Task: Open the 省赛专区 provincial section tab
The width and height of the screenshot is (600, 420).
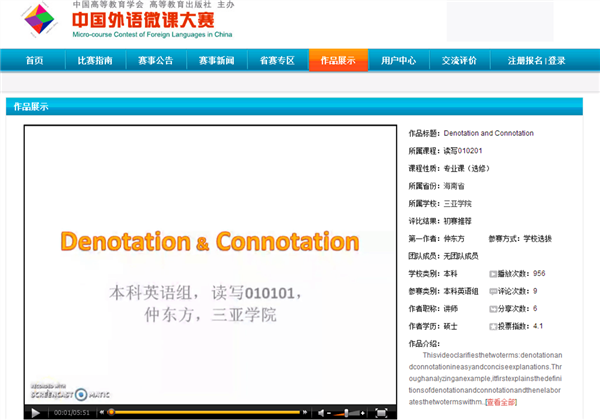Action: (x=277, y=61)
